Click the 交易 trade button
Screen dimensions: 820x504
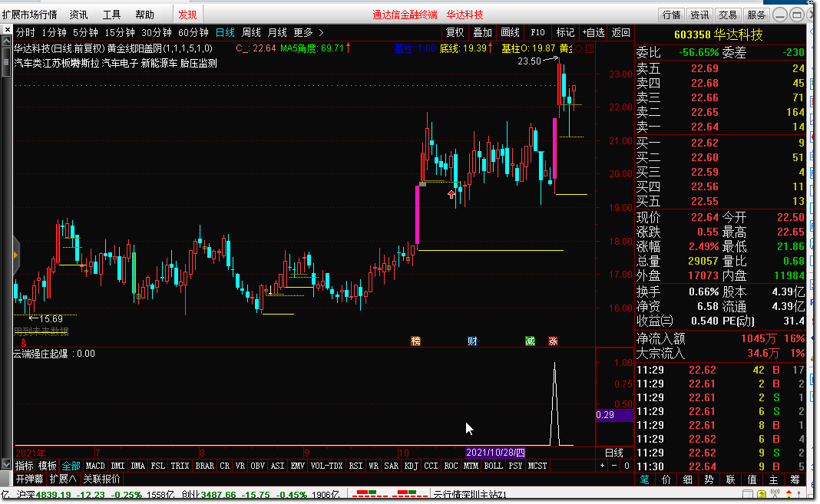coord(728,15)
